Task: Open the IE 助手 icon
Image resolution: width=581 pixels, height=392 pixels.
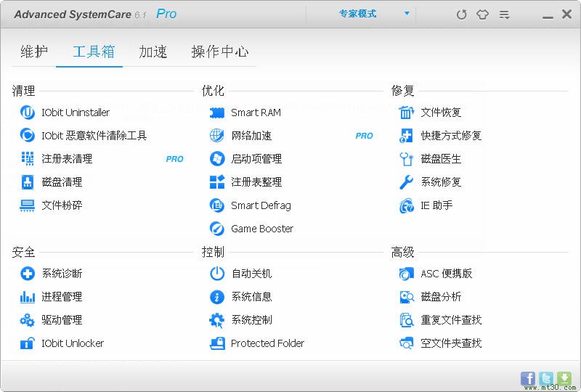Action: point(406,205)
